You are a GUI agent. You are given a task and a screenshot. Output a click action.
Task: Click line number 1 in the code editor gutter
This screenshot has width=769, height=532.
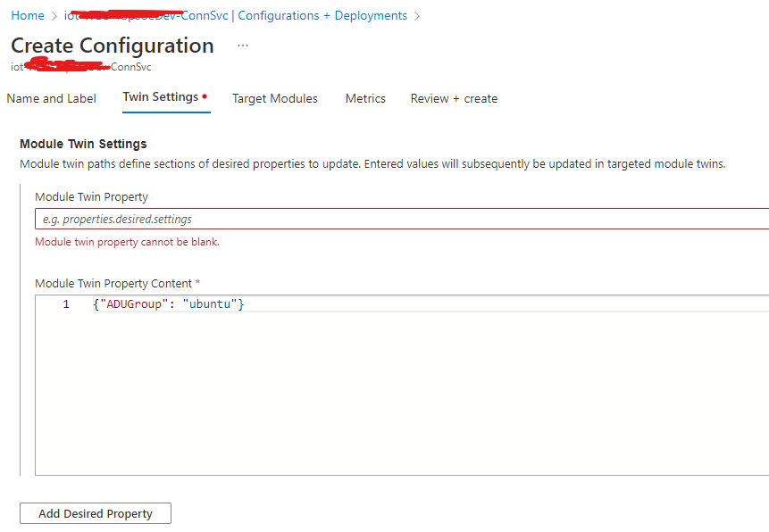point(65,303)
